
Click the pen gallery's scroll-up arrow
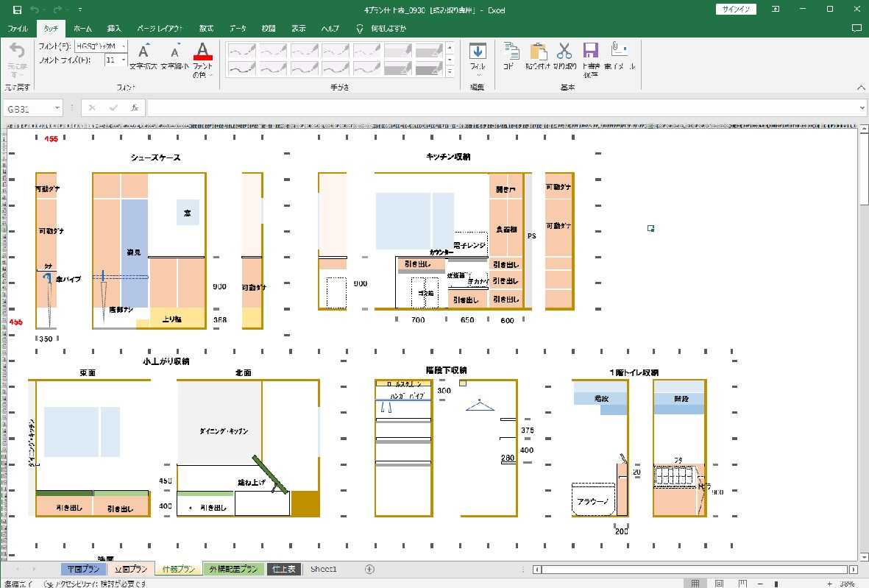450,47
